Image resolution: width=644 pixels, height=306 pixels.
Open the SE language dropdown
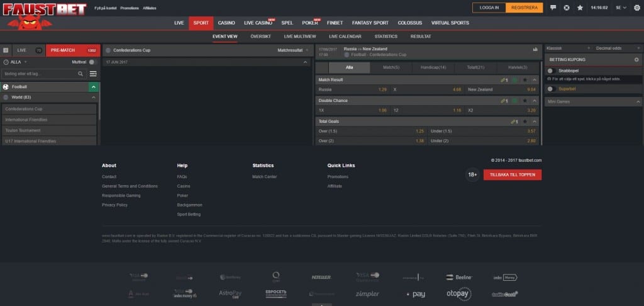coord(621,8)
